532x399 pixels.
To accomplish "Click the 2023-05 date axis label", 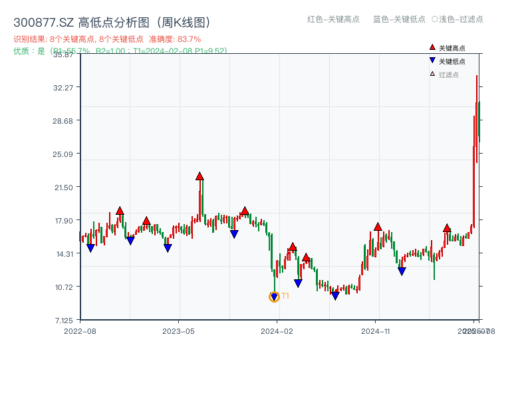I will point(178,331).
